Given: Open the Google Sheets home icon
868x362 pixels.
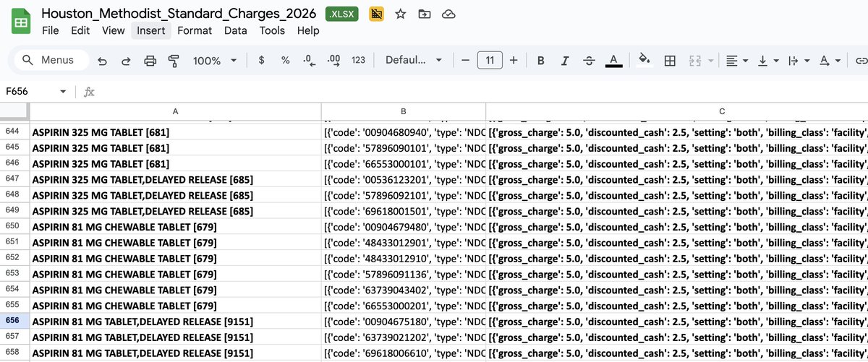Looking at the screenshot, I should pyautogui.click(x=21, y=22).
